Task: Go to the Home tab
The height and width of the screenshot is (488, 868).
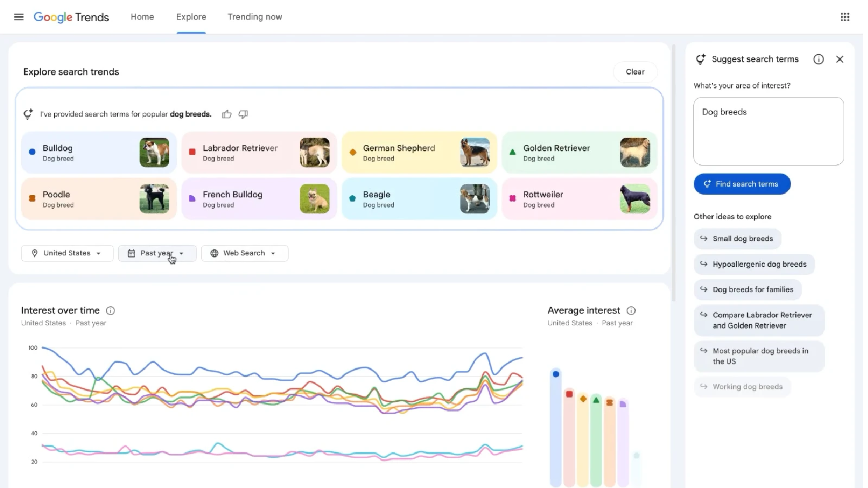Action: pos(142,17)
